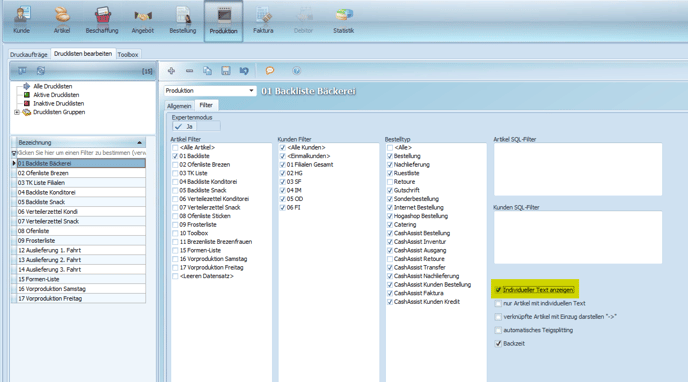The image size is (688, 382).
Task: Check 11 Brezenliste Brezenfrauen article filter
Action: point(175,242)
